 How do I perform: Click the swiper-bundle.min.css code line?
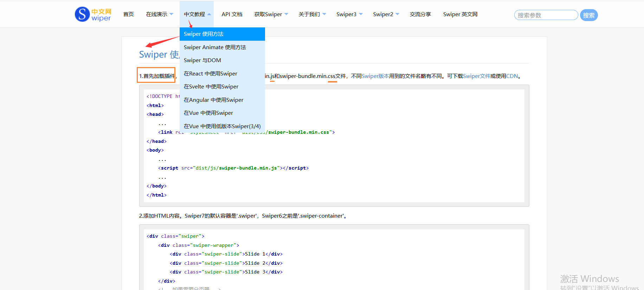tap(246, 132)
